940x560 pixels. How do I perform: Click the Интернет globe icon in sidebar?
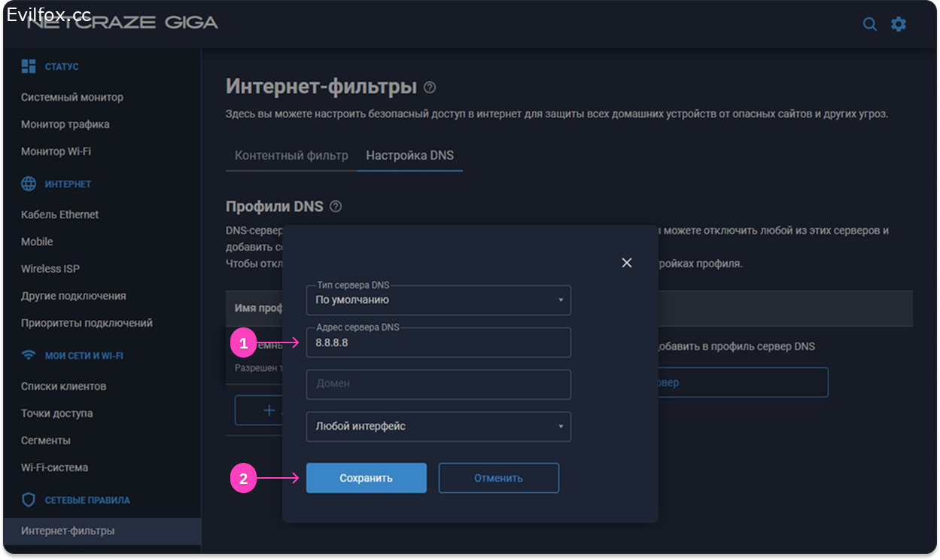click(x=29, y=184)
